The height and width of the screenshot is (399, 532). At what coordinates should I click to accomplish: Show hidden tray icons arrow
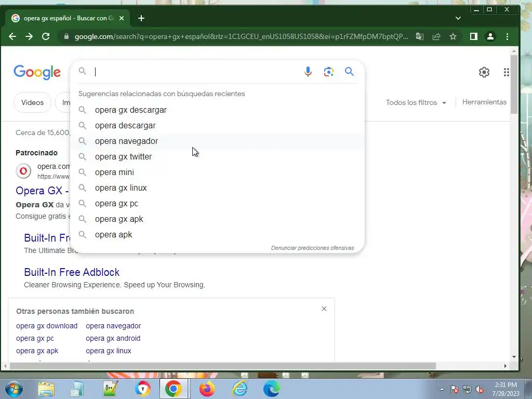pos(442,389)
